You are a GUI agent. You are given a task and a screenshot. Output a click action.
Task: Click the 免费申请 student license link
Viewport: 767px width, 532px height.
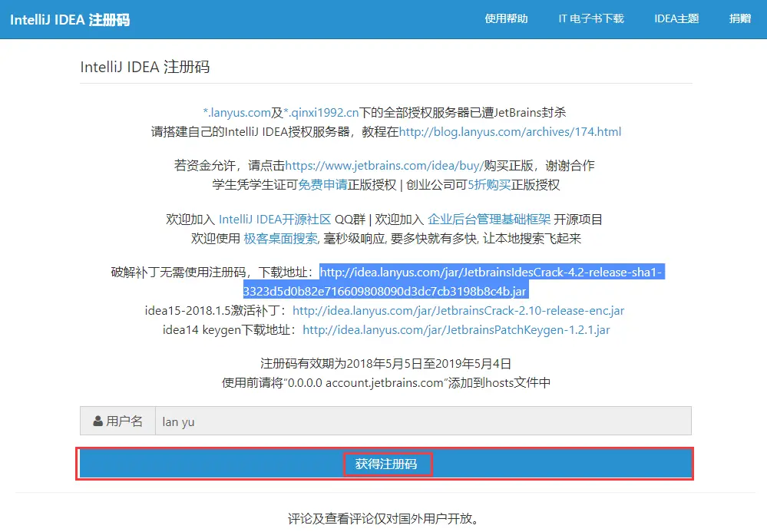[x=322, y=185]
